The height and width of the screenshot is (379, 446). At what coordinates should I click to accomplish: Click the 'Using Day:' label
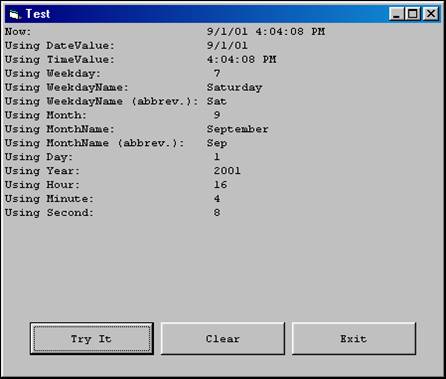pos(39,157)
